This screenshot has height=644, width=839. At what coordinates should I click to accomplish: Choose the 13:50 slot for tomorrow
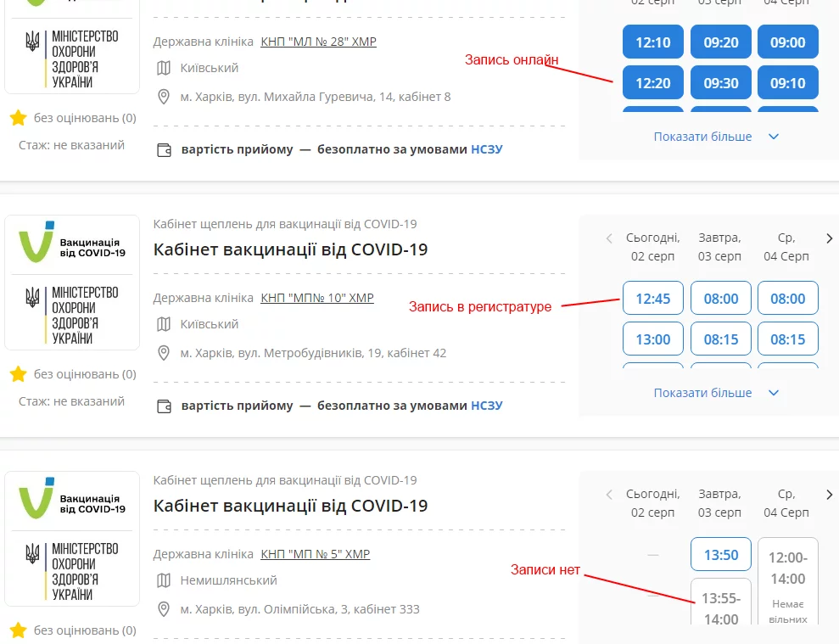tap(720, 555)
